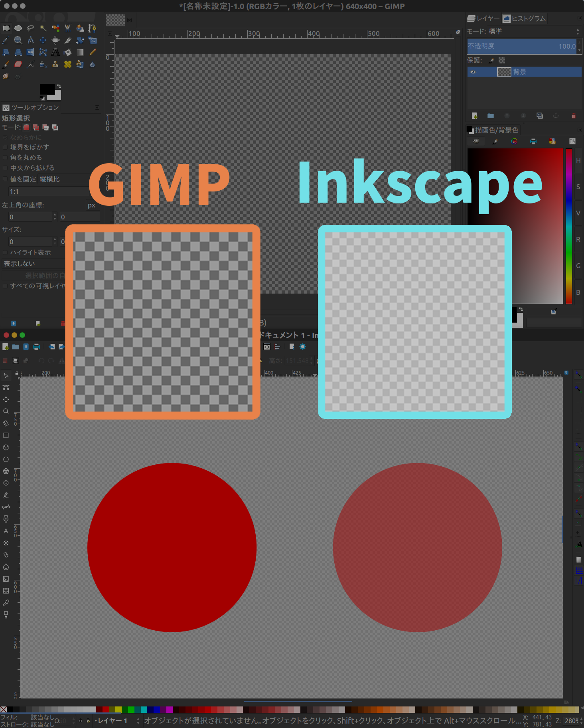The height and width of the screenshot is (728, 584).
Task: Open the 描画色/背景色 tab
Action: coord(493,130)
